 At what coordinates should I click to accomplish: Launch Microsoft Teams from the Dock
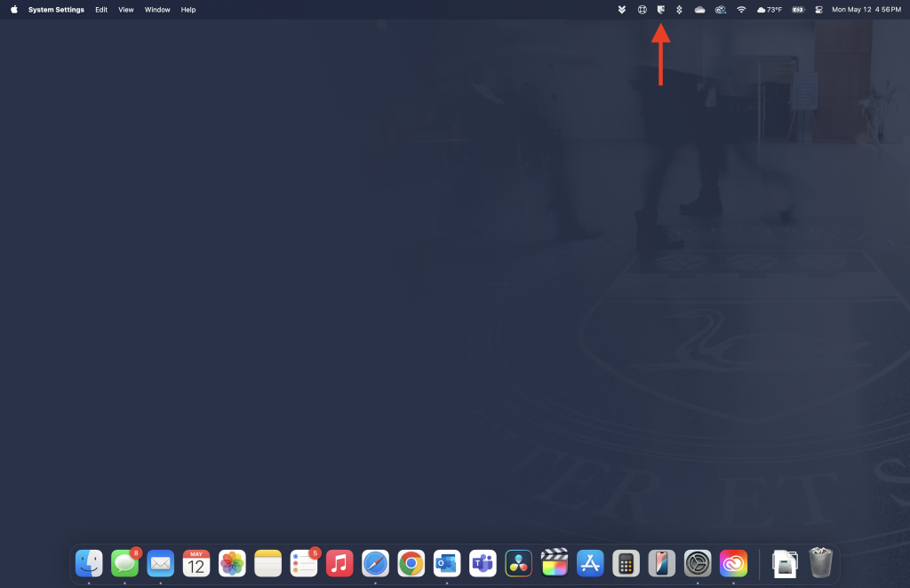(483, 563)
